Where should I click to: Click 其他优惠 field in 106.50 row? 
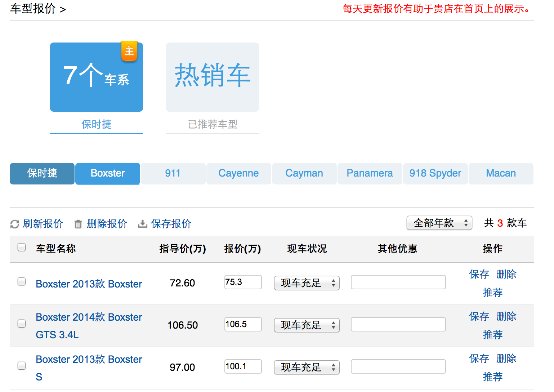click(398, 324)
